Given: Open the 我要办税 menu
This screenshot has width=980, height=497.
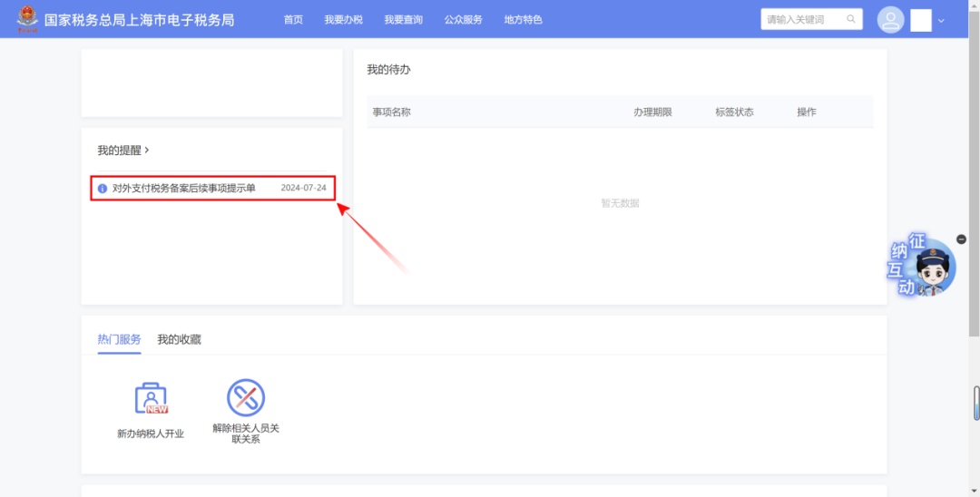Looking at the screenshot, I should (x=343, y=20).
